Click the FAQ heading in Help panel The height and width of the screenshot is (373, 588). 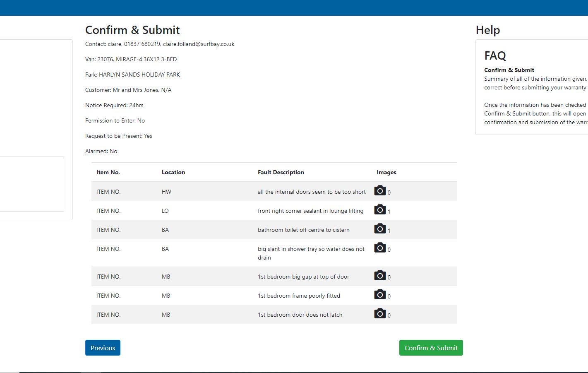click(495, 55)
